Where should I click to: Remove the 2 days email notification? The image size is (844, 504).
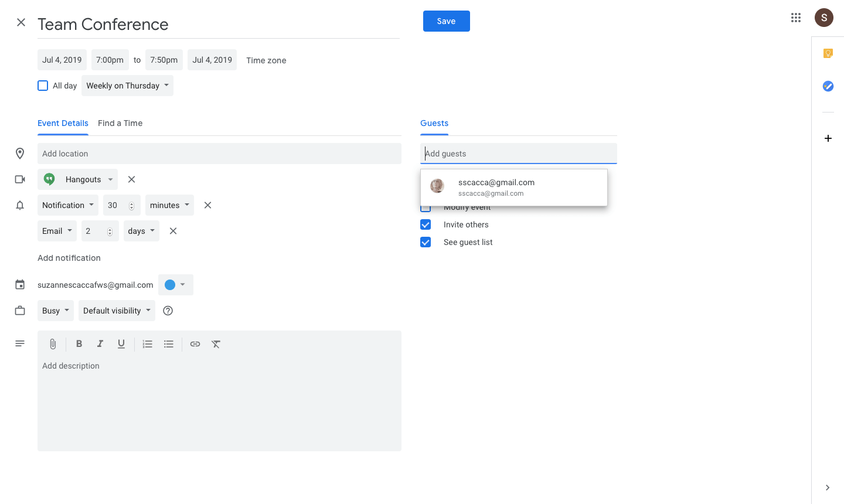[173, 231]
